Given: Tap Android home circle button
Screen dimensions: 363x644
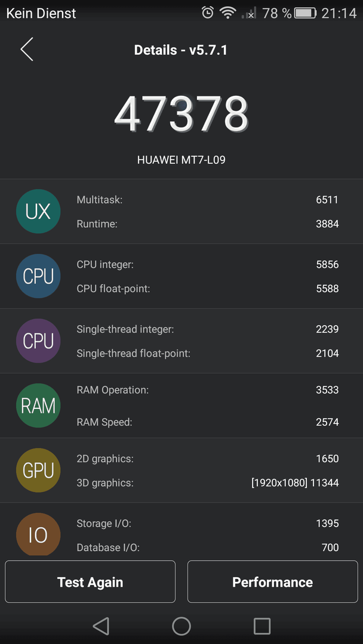Looking at the screenshot, I should coord(181,626).
